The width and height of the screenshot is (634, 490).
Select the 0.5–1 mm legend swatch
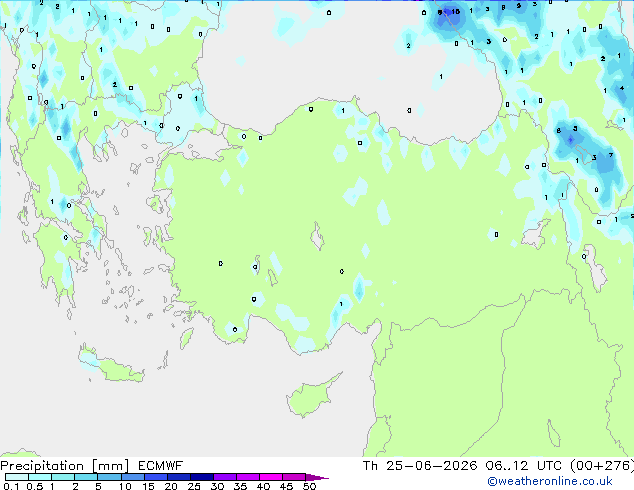[40, 477]
